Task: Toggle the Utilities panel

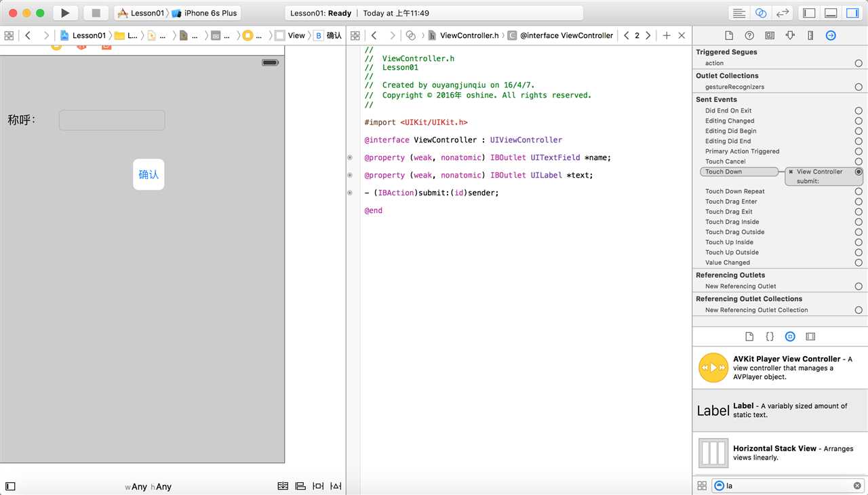Action: click(852, 13)
